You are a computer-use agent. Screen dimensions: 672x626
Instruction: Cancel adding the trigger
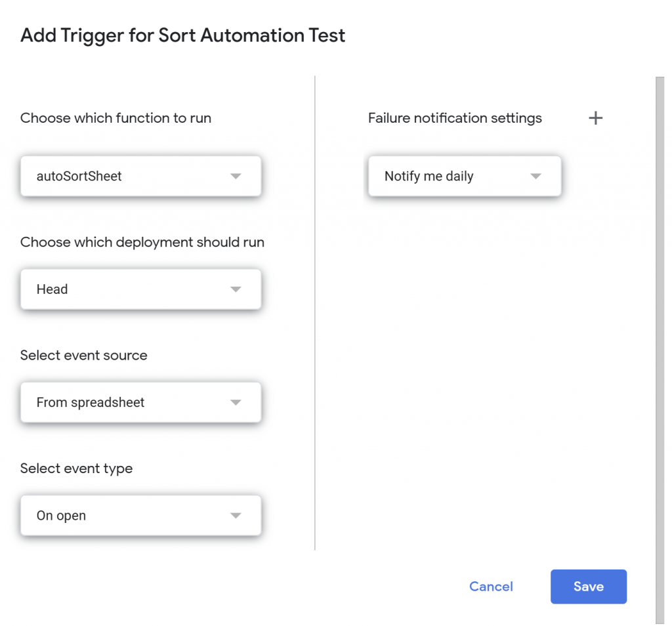(x=491, y=587)
